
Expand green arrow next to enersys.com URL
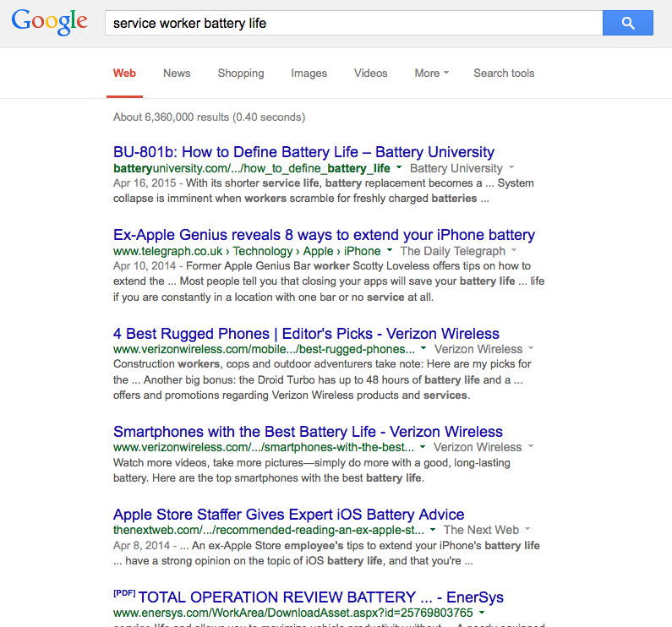[x=482, y=612]
